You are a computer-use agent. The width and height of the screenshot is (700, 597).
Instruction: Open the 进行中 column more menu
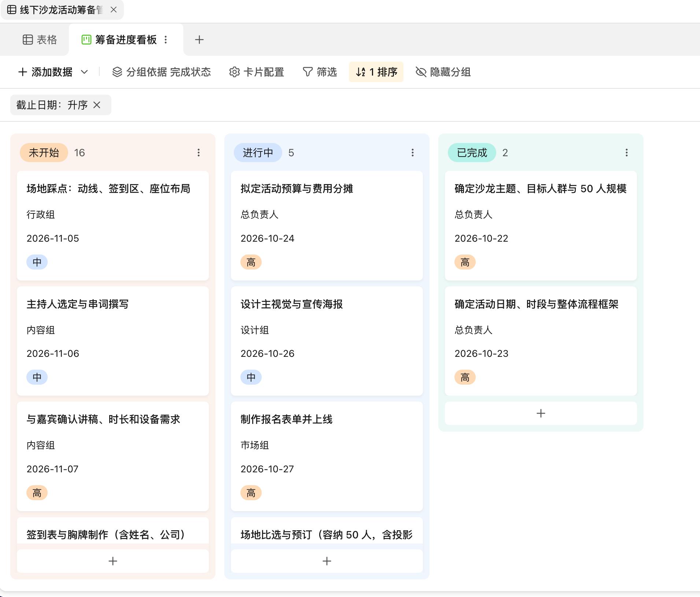413,153
